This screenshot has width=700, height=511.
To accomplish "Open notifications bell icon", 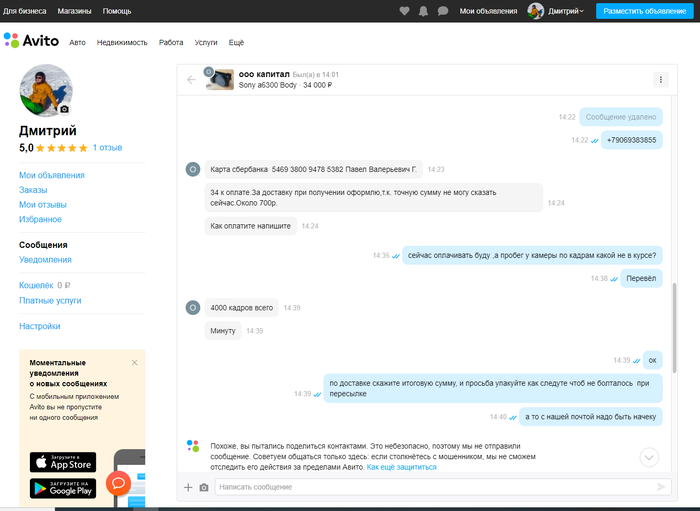I will [x=423, y=11].
